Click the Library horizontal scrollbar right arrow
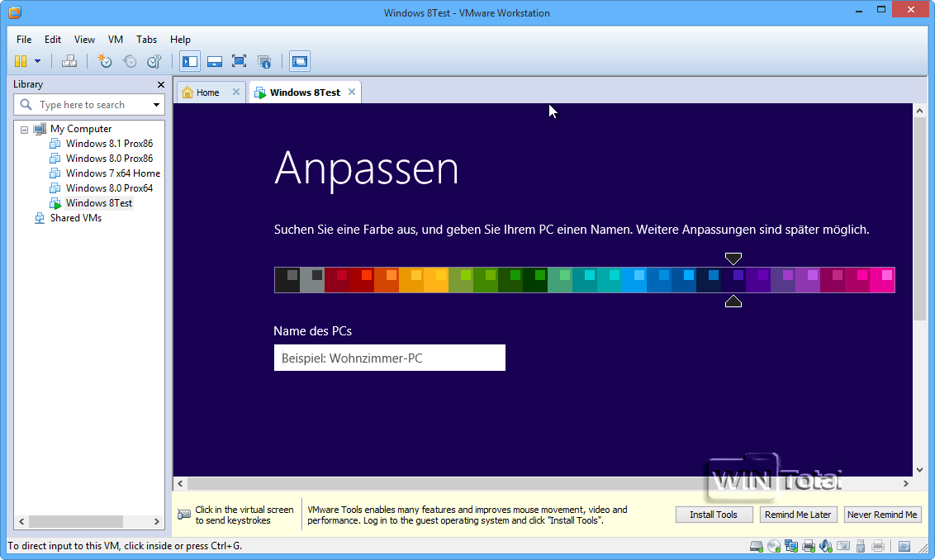 click(x=157, y=522)
